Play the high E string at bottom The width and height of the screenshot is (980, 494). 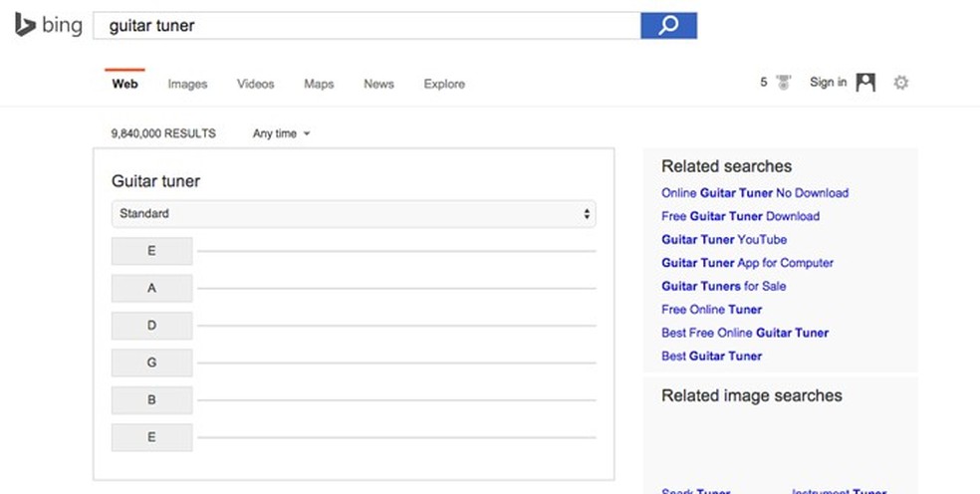point(151,437)
